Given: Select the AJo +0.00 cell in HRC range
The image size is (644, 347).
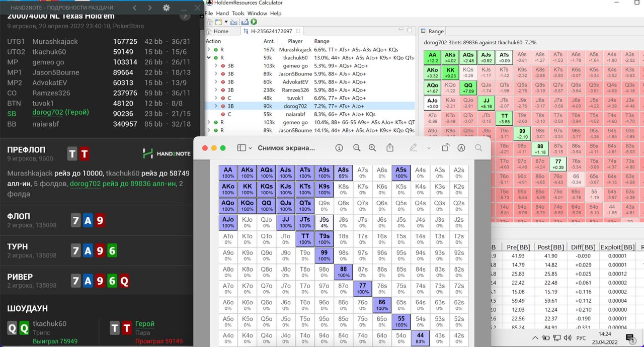Looking at the screenshot, I should (432, 103).
